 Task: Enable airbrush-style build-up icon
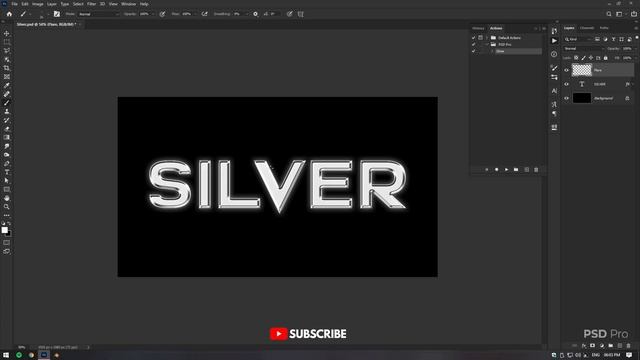coord(204,14)
